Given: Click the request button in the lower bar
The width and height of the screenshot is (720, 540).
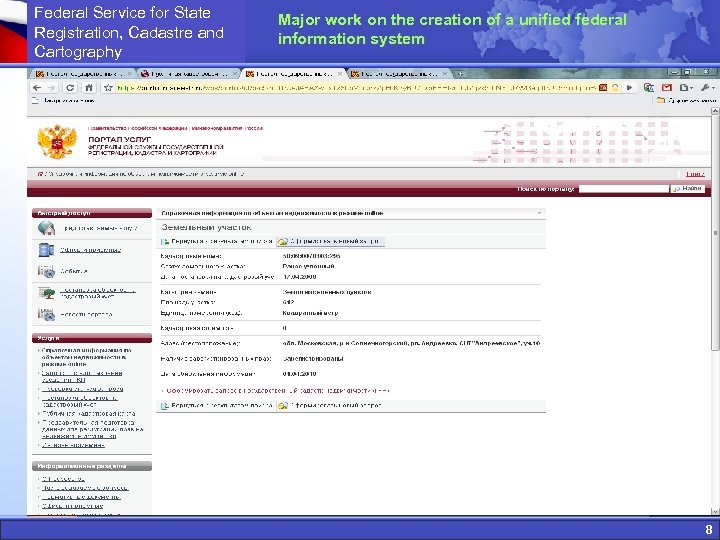Looking at the screenshot, I should pos(330,405).
